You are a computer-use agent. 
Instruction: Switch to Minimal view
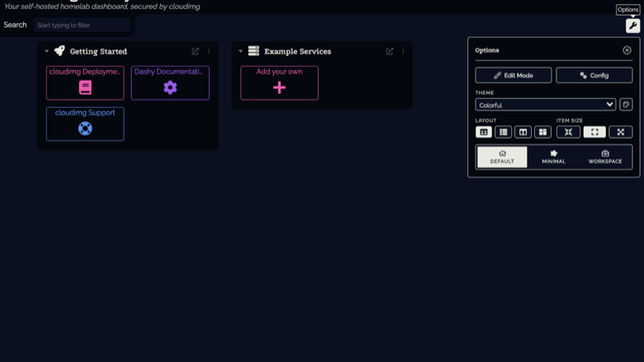(x=554, y=157)
